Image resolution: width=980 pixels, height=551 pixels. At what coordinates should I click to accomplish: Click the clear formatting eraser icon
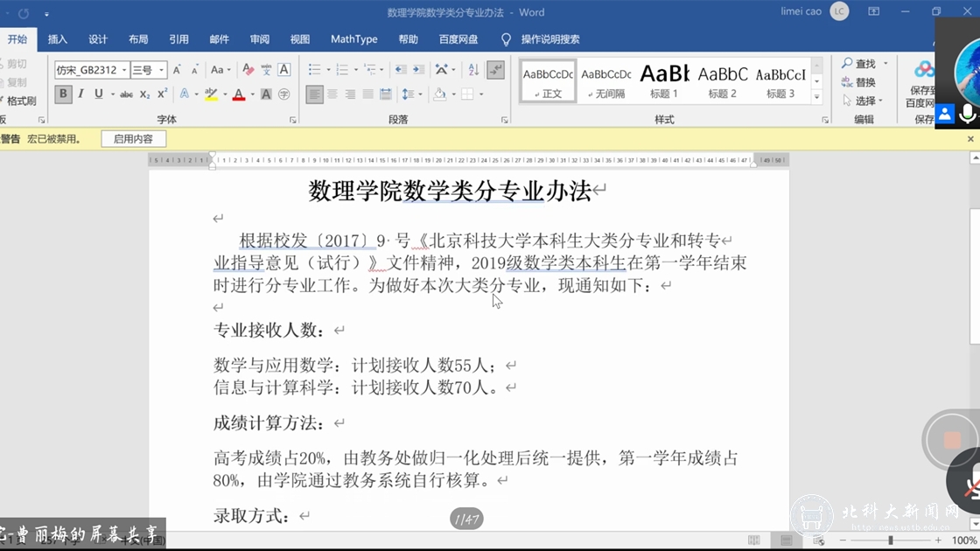coord(248,70)
